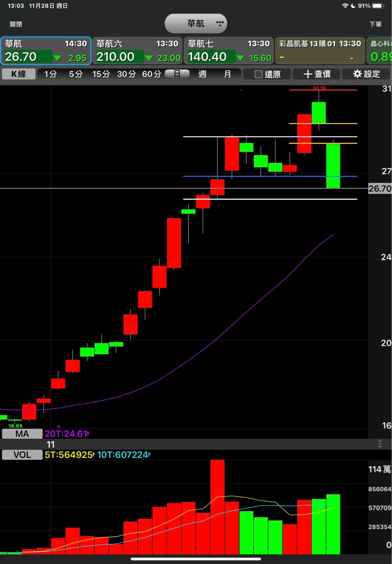Tap the panel resize handle arrows

(x=380, y=444)
